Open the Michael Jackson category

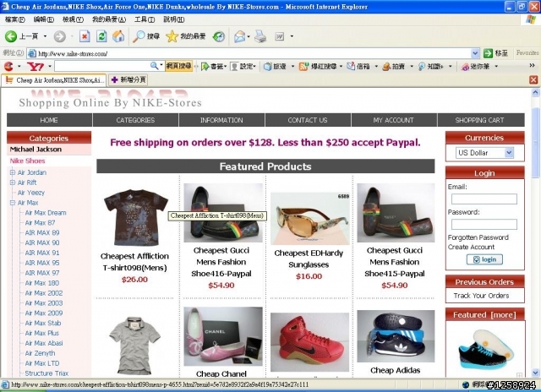(36, 150)
